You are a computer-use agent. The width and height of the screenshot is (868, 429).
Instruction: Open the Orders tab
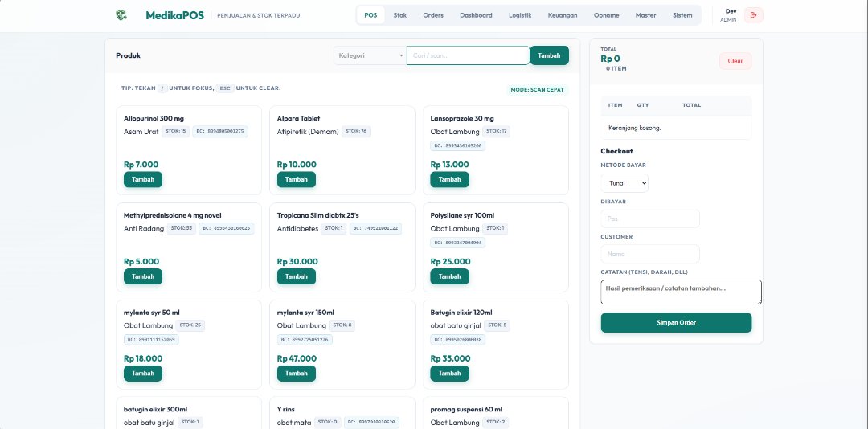point(433,15)
